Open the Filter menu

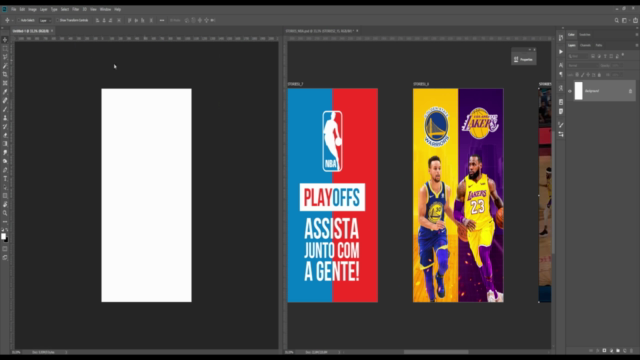76,9
